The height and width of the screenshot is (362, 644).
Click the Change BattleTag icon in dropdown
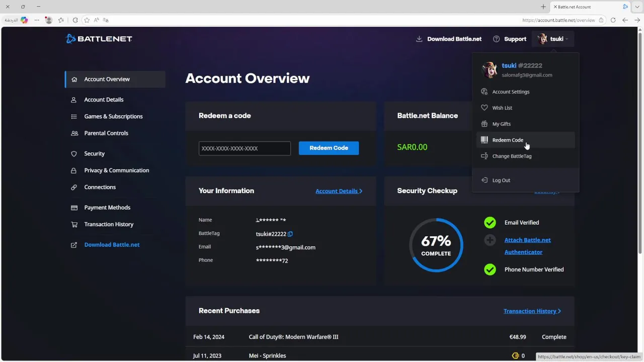(x=485, y=156)
